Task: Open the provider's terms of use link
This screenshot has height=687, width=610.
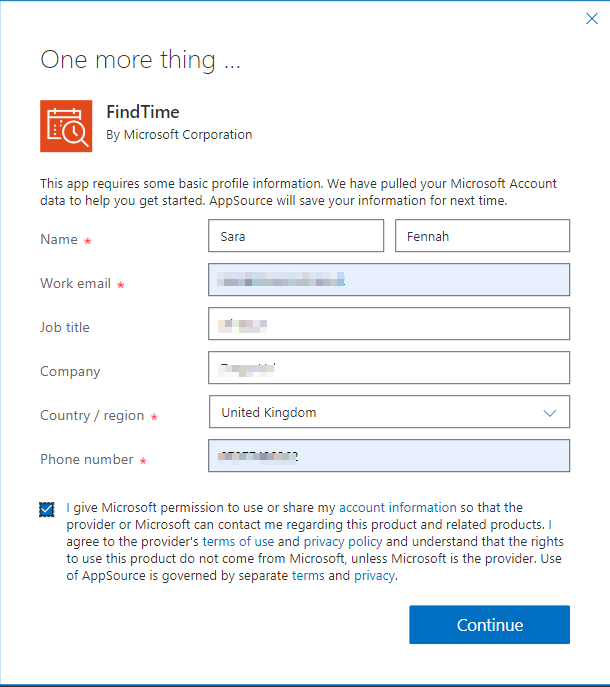Action: click(238, 542)
